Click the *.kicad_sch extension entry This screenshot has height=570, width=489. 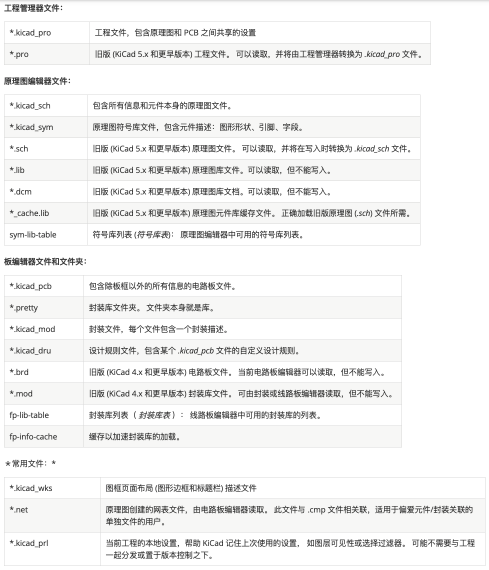tap(46, 106)
